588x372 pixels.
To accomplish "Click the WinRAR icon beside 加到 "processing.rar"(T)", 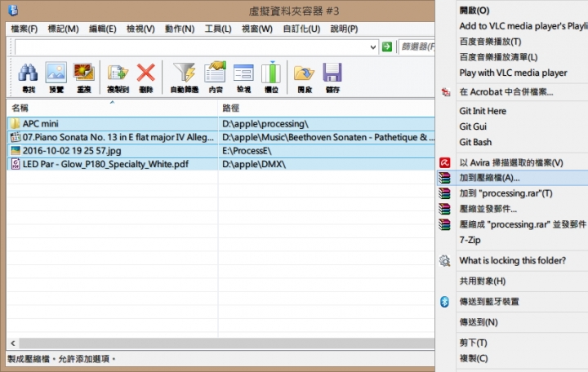I will 444,193.
